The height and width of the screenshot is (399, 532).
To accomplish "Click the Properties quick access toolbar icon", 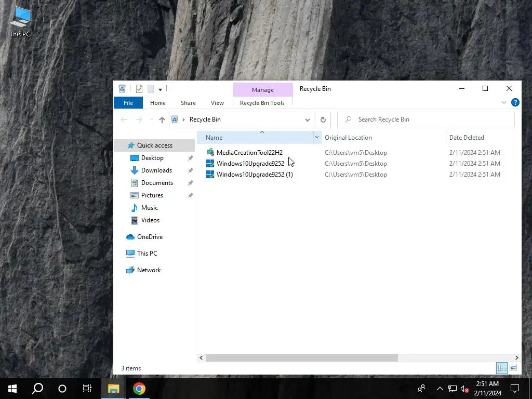I will (139, 89).
